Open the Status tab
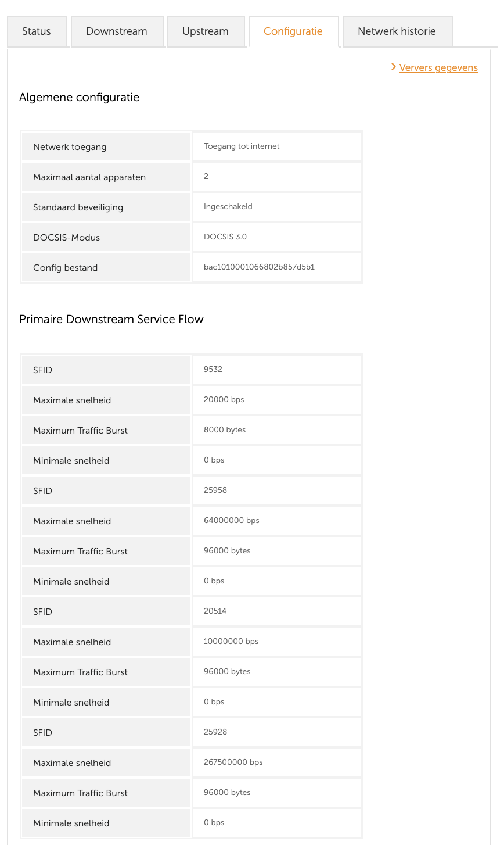Viewport: 504px width, 845px height. (37, 31)
